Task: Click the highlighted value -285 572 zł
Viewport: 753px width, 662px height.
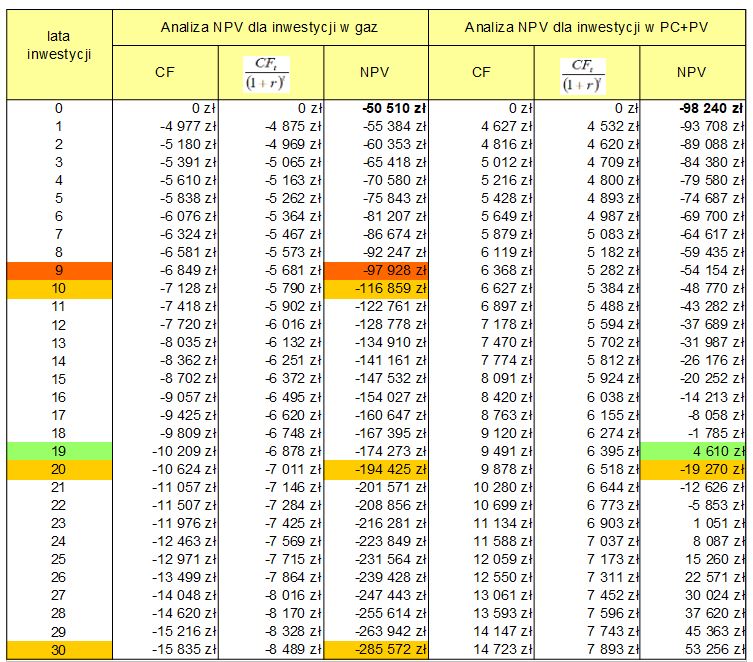Action: click(376, 650)
